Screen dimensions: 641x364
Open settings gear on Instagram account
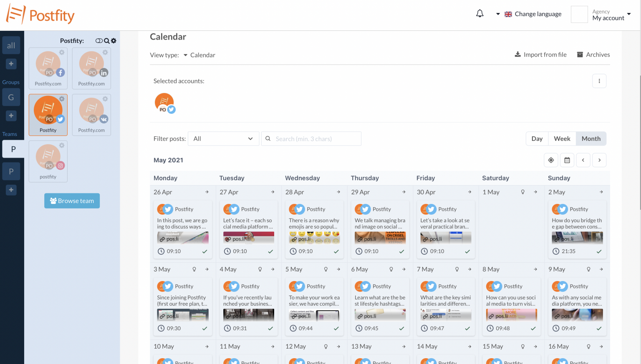(x=62, y=145)
